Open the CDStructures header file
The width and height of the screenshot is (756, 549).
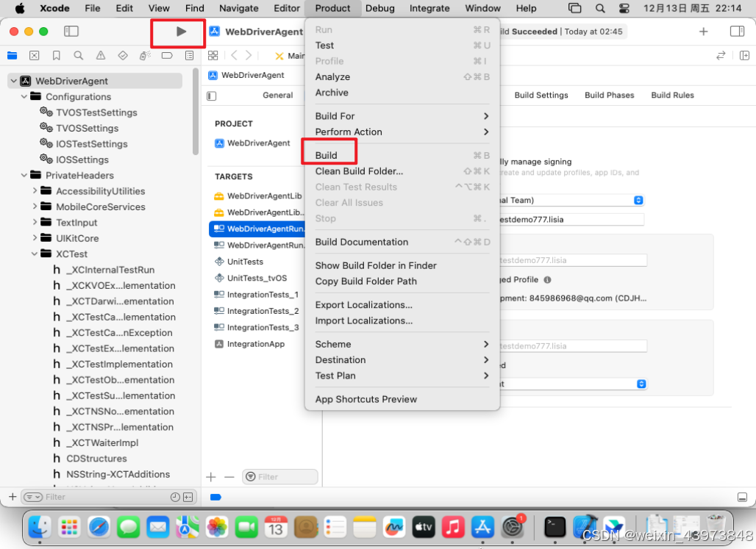pos(96,459)
